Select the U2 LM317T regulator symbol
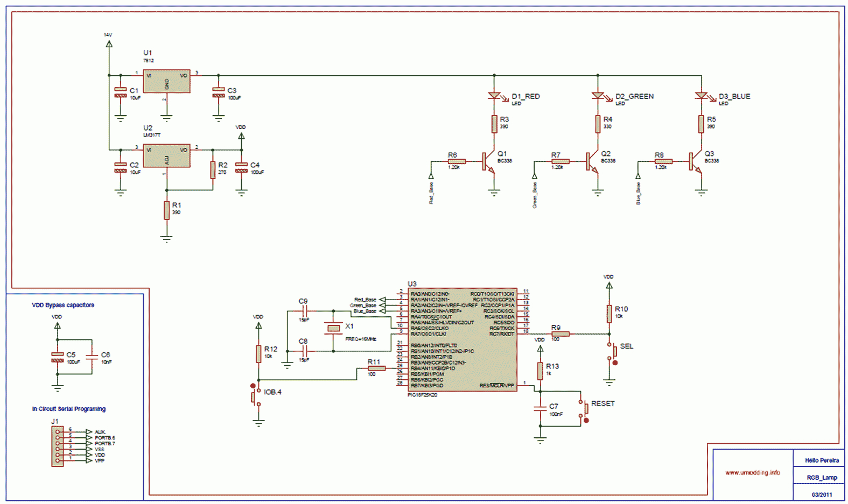This screenshot has width=848, height=504. click(x=166, y=155)
